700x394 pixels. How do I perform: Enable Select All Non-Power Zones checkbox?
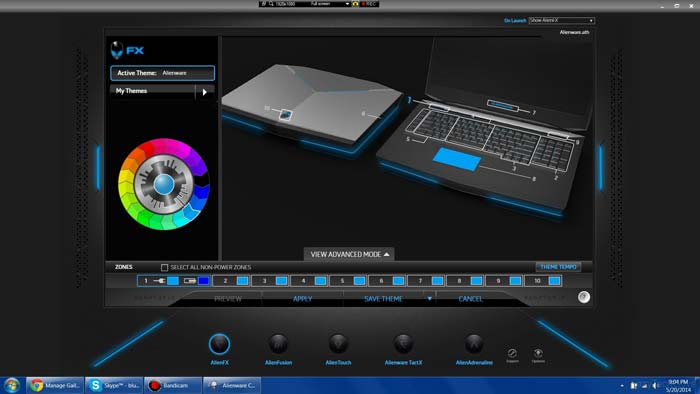[164, 267]
